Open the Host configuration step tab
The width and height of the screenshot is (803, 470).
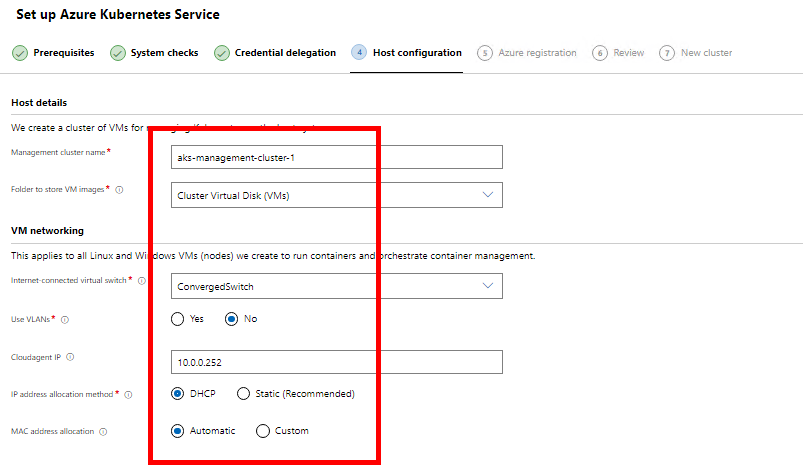(407, 53)
